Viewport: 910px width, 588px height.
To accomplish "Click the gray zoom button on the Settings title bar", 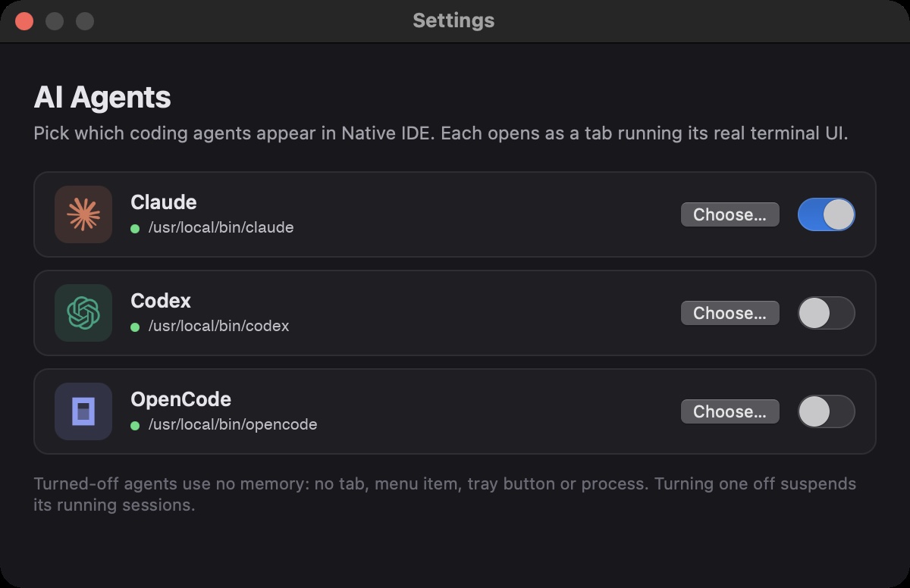I will click(x=85, y=20).
